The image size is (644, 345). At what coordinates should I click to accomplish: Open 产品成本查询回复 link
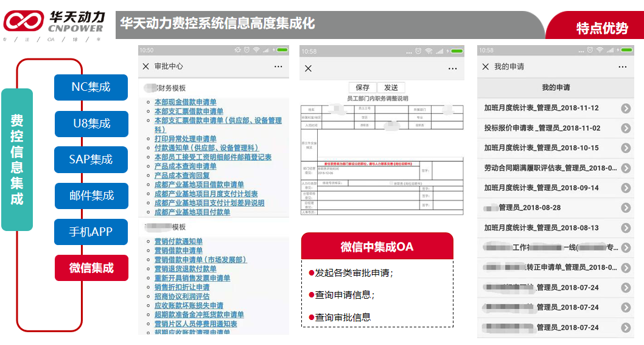point(182,176)
